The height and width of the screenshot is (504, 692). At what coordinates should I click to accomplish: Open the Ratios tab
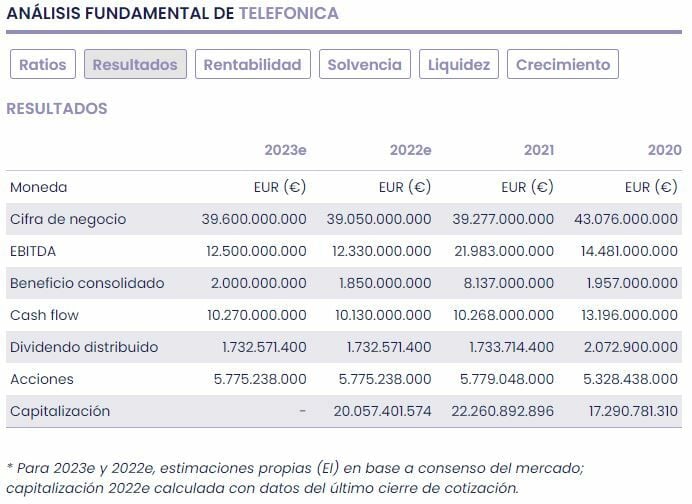coord(43,65)
